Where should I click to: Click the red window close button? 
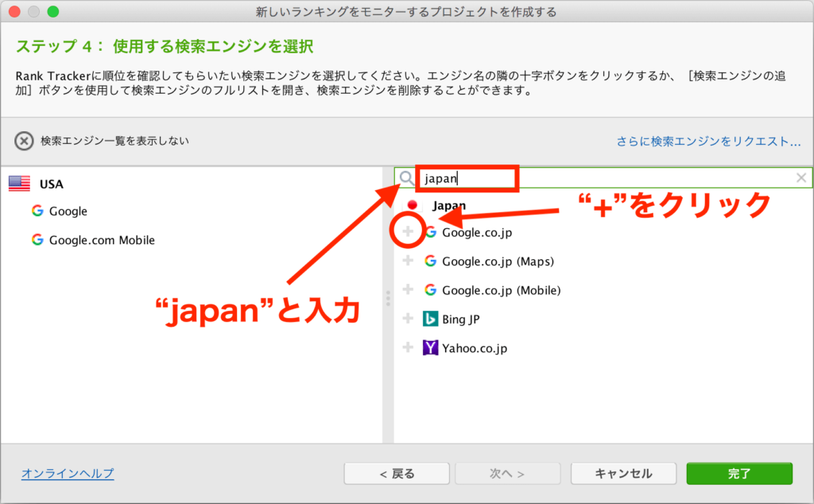point(14,11)
